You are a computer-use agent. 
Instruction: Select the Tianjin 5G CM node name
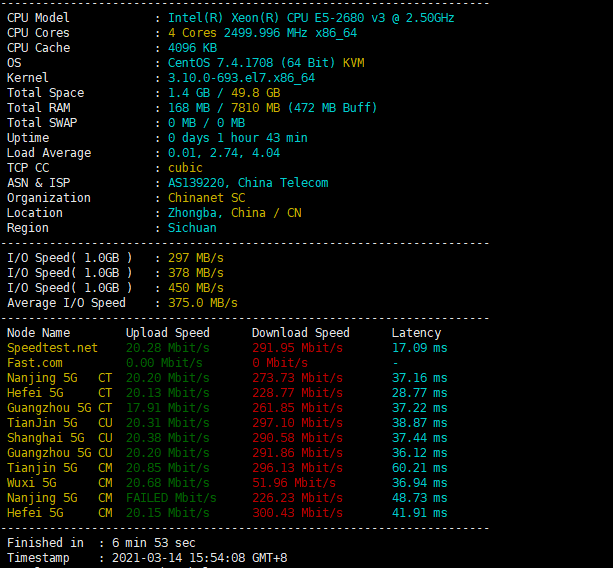(x=59, y=468)
